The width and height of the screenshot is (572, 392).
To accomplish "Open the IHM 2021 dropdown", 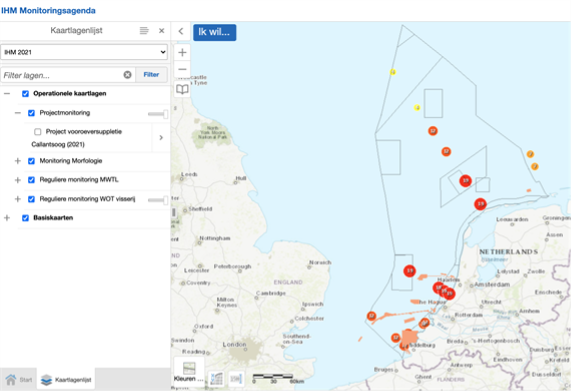I will [84, 52].
